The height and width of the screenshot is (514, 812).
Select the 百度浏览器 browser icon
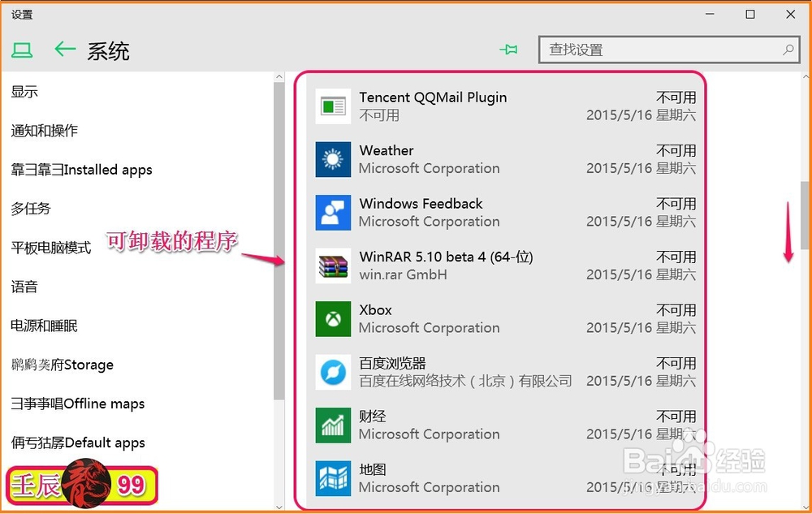[x=332, y=372]
